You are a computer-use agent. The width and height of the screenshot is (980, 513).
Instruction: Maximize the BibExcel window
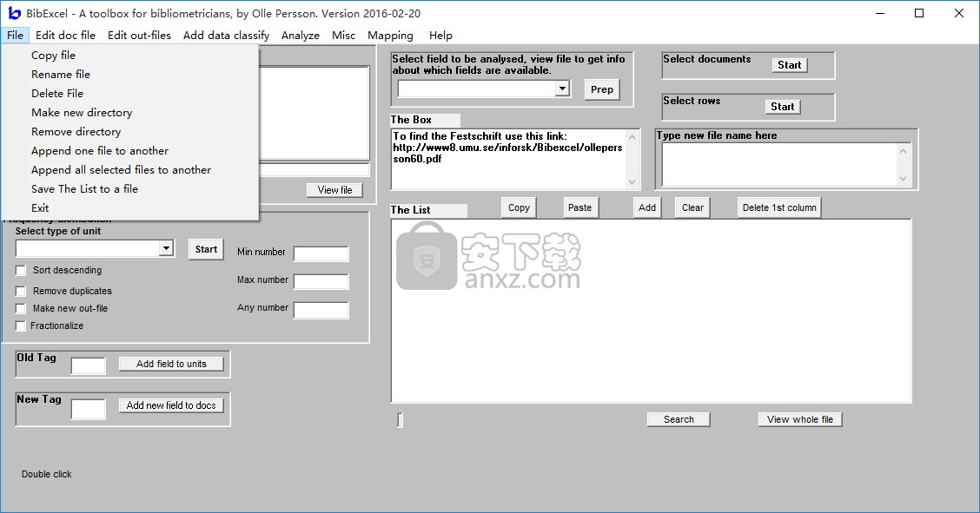(x=919, y=13)
